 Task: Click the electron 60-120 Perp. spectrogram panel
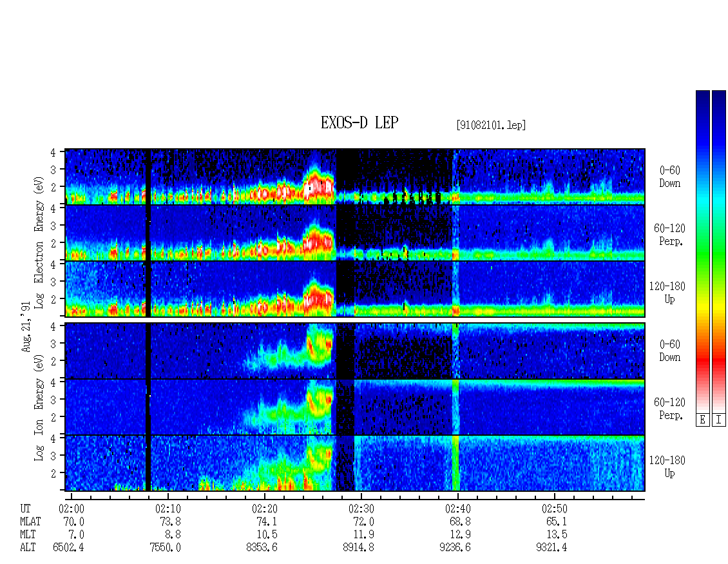point(355,233)
